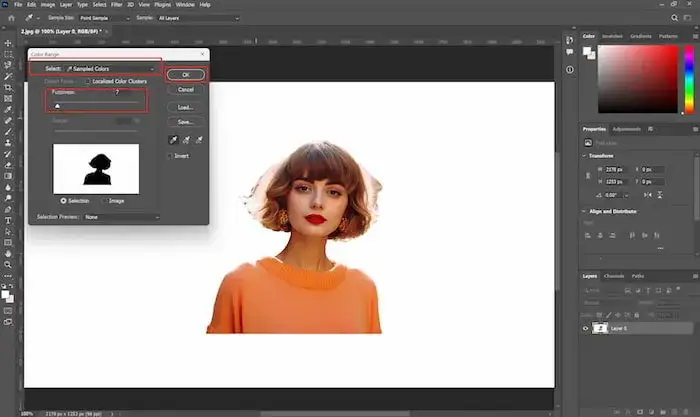Viewport: 700px width, 417px height.
Task: Select the Type tool in the toolbar
Action: [7, 220]
